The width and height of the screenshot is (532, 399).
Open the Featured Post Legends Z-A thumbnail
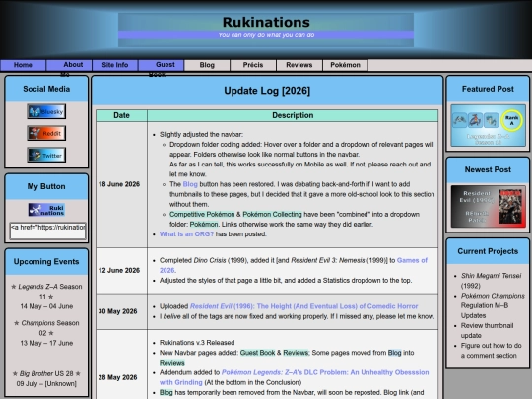tap(488, 125)
